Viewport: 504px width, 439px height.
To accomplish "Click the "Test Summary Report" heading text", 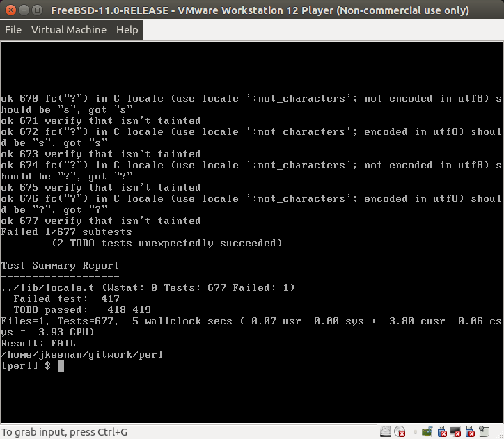I will click(60, 265).
